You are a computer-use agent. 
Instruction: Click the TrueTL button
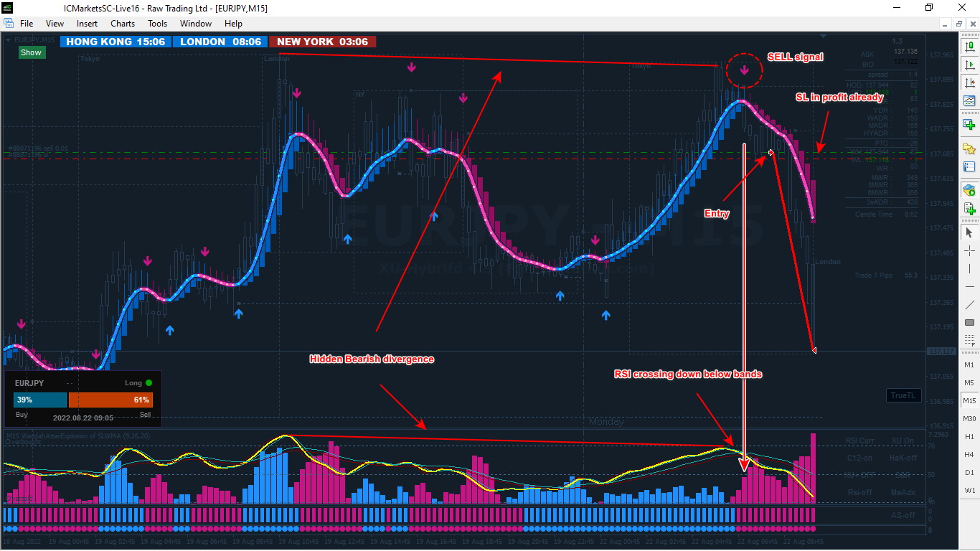pos(904,395)
